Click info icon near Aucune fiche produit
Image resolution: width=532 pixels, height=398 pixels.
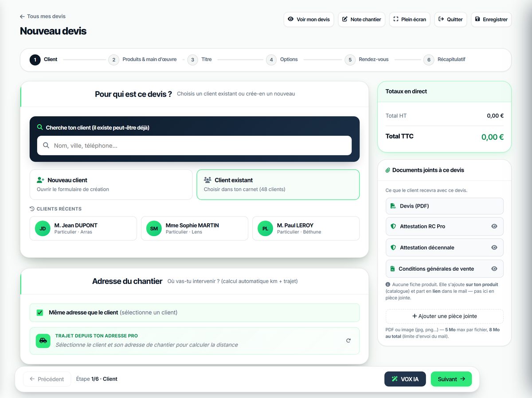point(388,284)
